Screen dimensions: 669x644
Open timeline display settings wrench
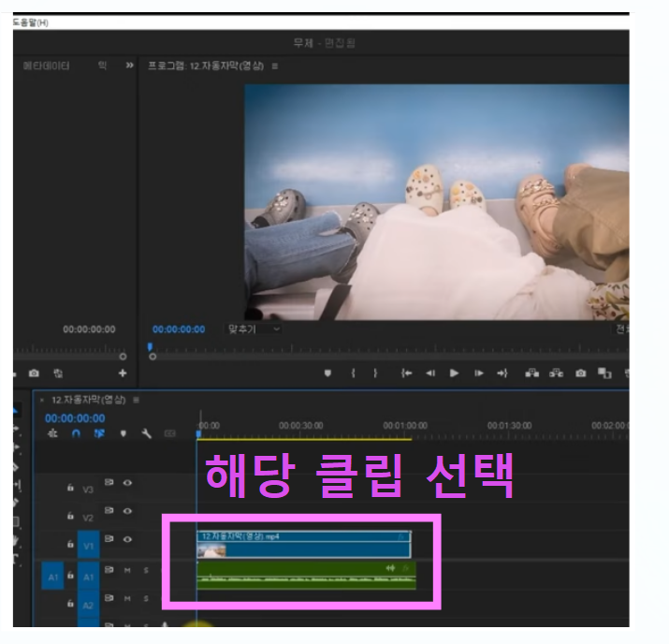coord(146,434)
